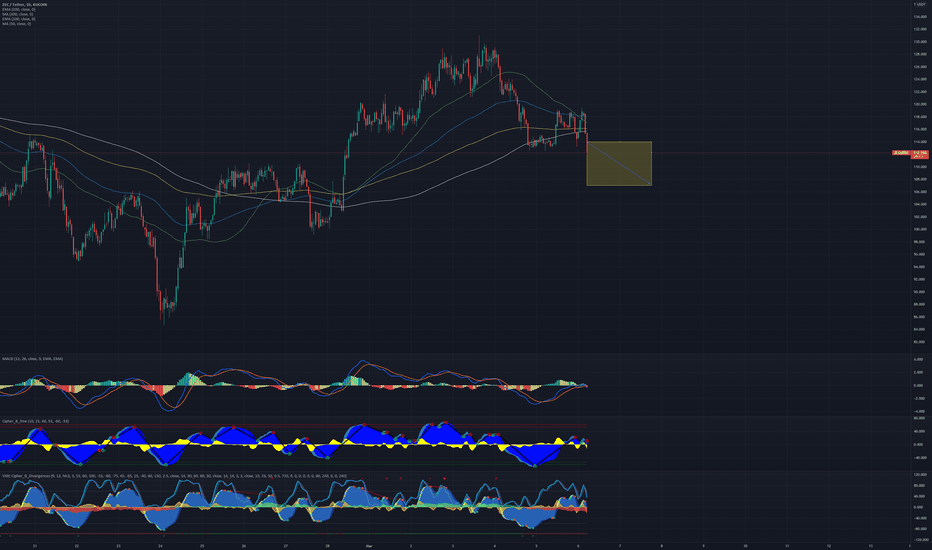This screenshot has width=932, height=550.
Task: Click the date label 21 on time axis
Action: 35,546
